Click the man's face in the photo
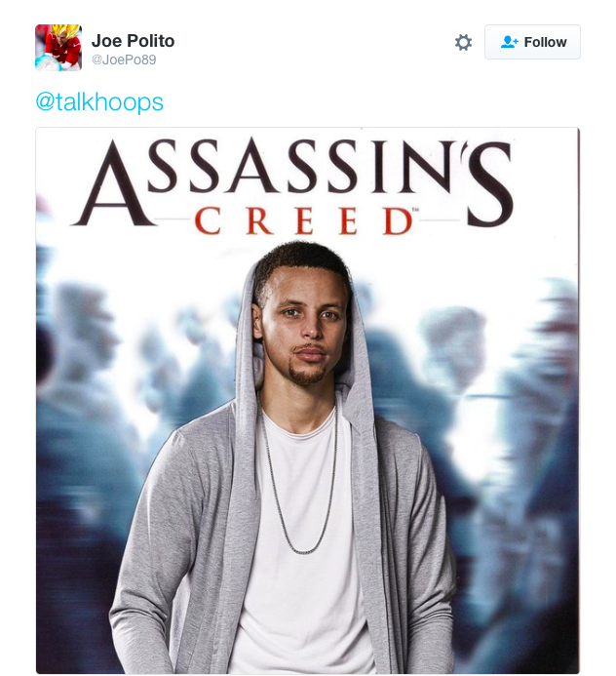 coord(305,323)
